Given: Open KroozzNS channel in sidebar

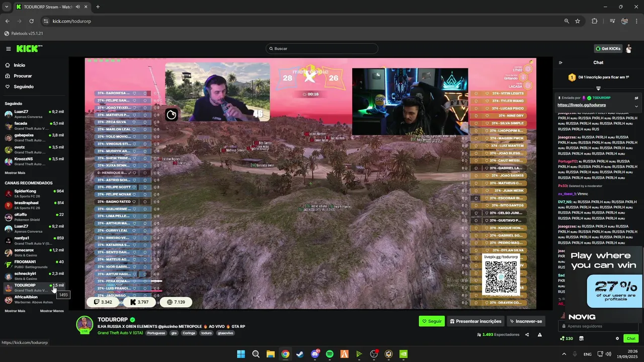Looking at the screenshot, I should click(34, 161).
